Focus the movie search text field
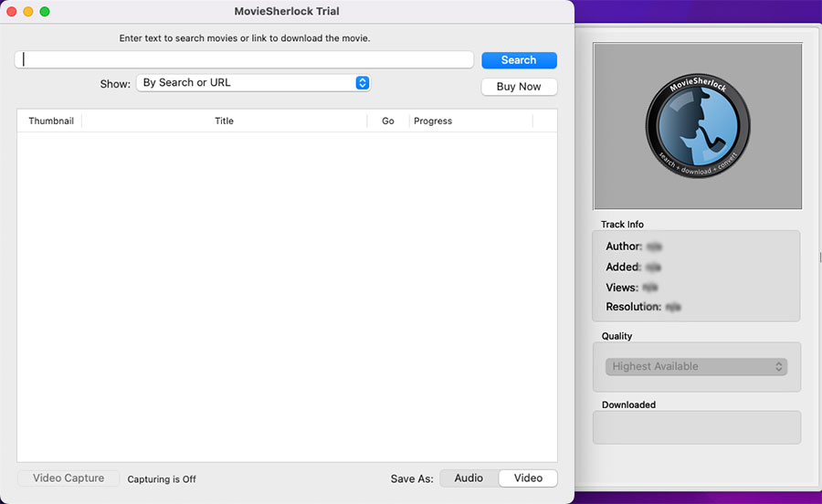The height and width of the screenshot is (504, 822). point(244,59)
